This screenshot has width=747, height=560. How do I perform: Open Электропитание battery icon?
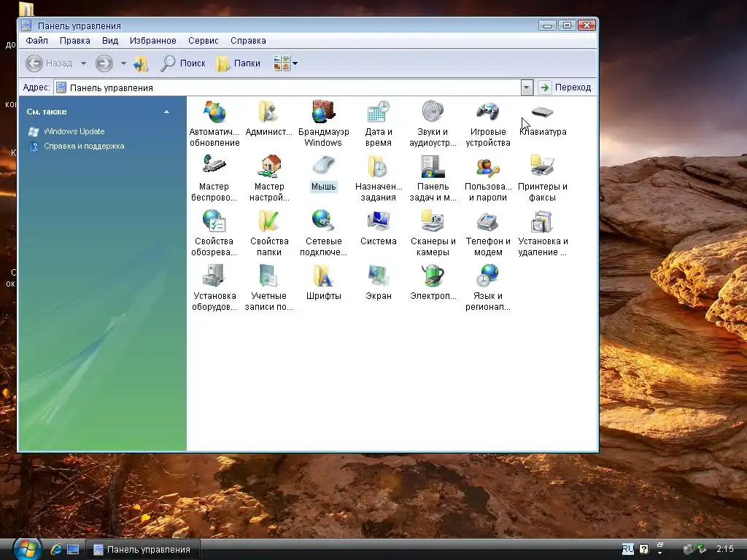tap(433, 282)
